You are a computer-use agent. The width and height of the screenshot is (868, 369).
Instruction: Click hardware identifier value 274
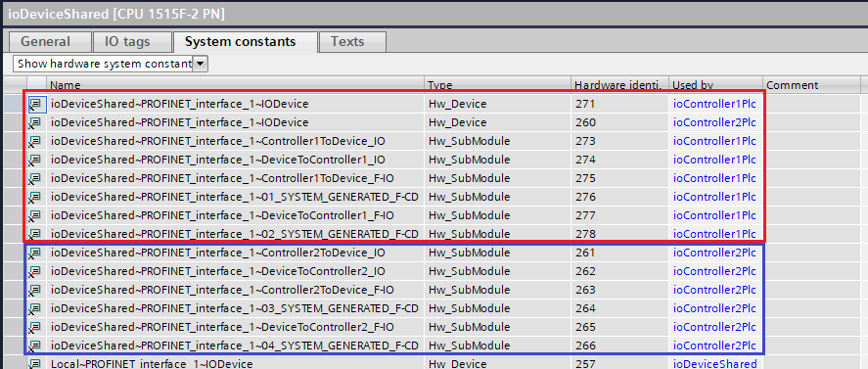point(585,160)
